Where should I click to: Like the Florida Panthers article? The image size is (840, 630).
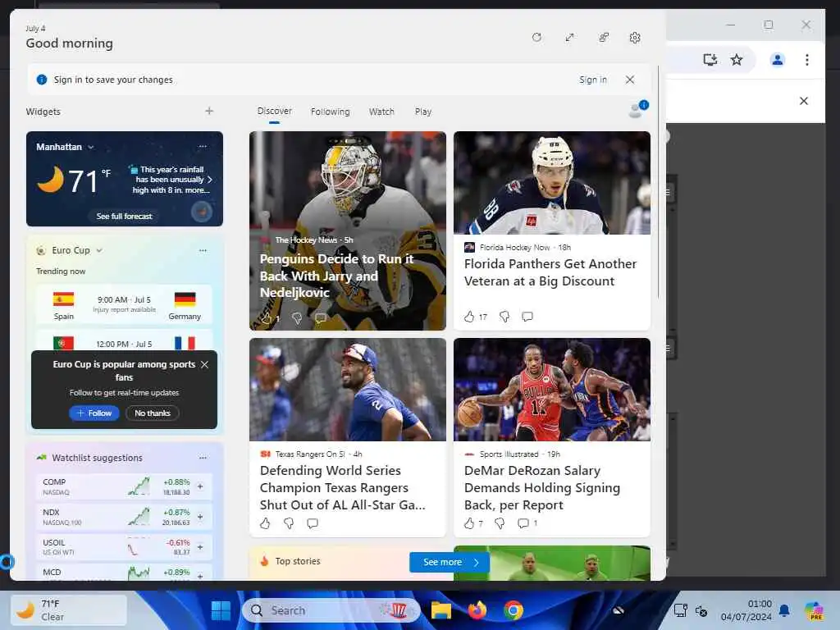pyautogui.click(x=469, y=317)
